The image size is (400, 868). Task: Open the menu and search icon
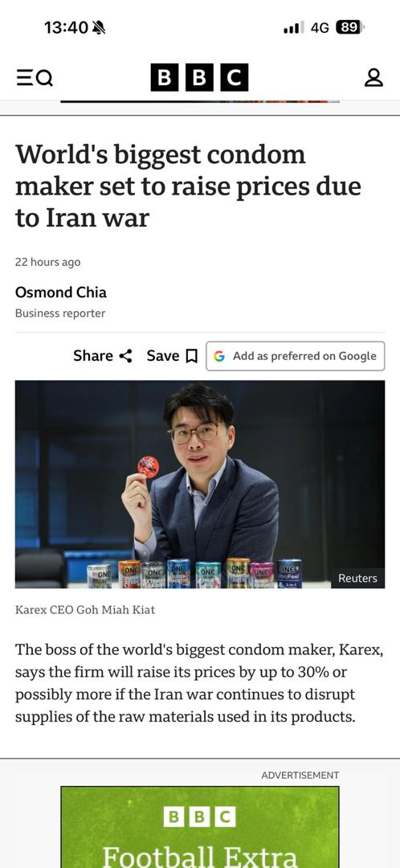coord(35,78)
